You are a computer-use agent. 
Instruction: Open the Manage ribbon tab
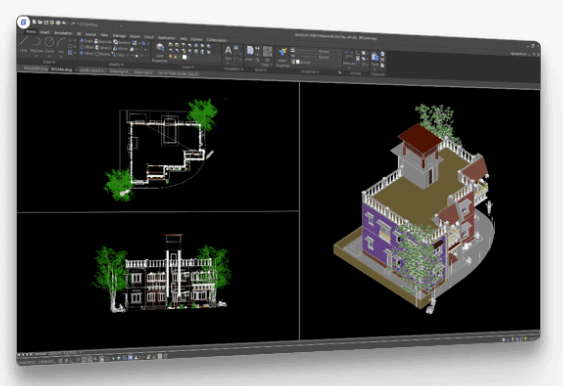pos(119,36)
